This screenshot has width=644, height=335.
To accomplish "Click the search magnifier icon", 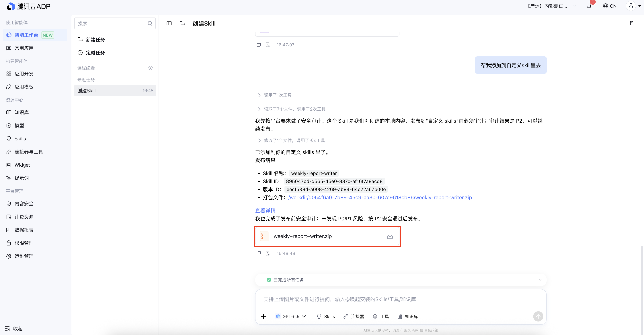I will click(150, 24).
